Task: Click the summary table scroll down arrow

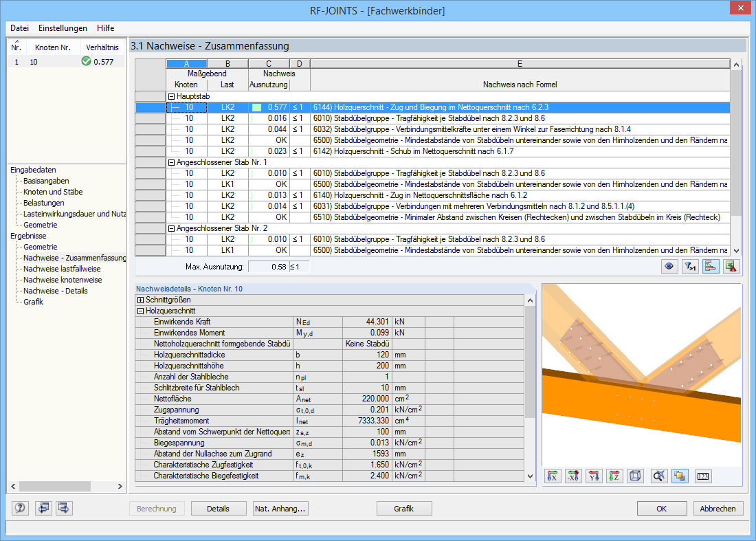Action: point(736,250)
